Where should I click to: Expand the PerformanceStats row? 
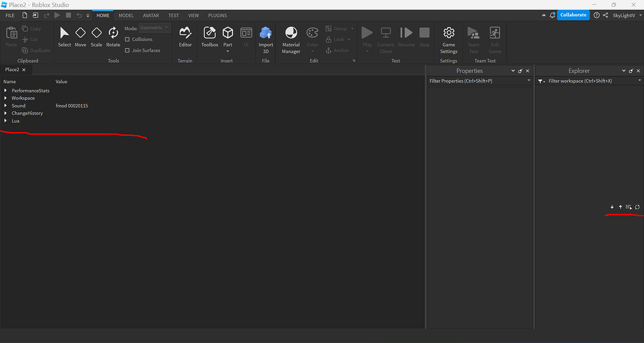pyautogui.click(x=5, y=91)
